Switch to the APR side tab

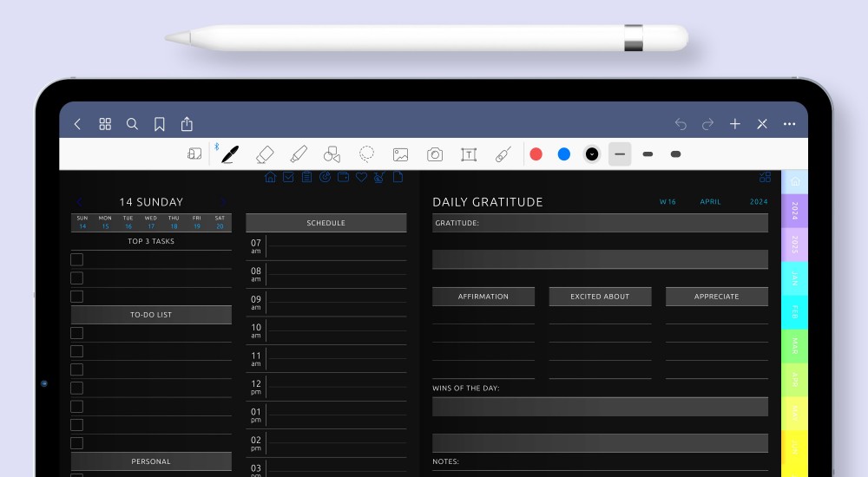pyautogui.click(x=795, y=380)
